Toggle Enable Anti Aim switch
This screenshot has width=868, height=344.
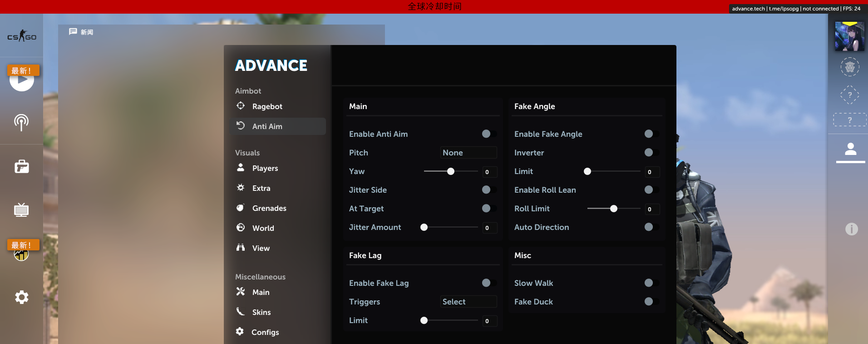click(x=488, y=134)
